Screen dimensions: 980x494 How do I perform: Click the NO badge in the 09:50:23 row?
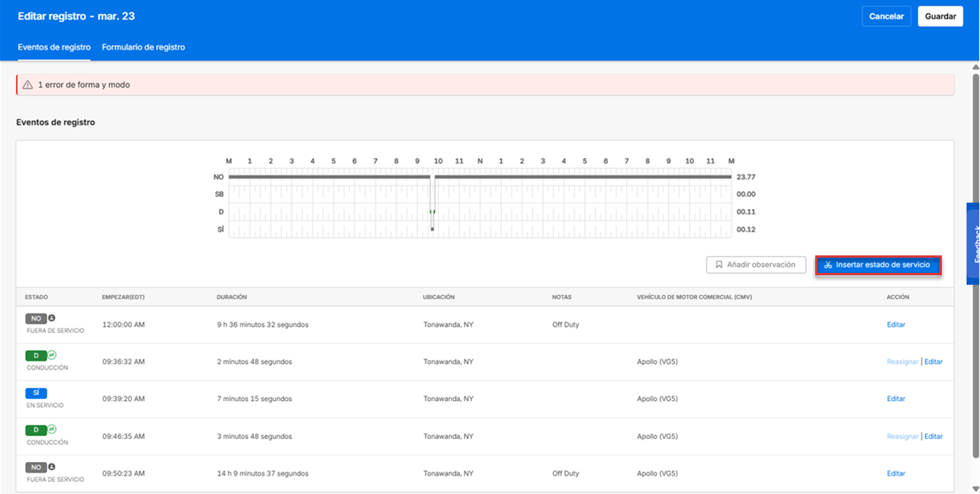[x=35, y=467]
